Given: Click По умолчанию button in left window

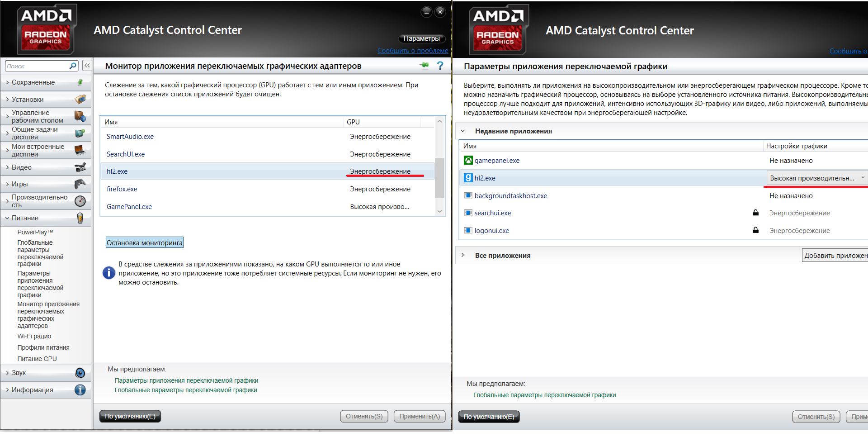Looking at the screenshot, I should [130, 416].
